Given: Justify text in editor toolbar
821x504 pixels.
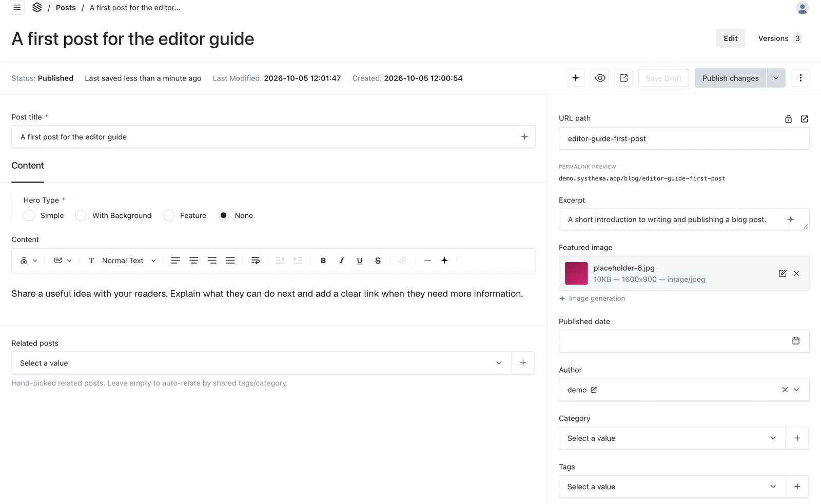Looking at the screenshot, I should tap(230, 260).
